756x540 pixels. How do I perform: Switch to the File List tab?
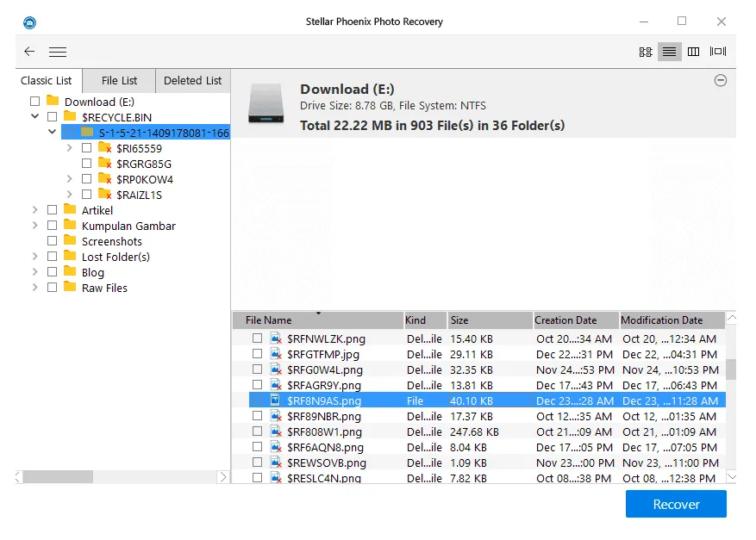click(x=119, y=80)
